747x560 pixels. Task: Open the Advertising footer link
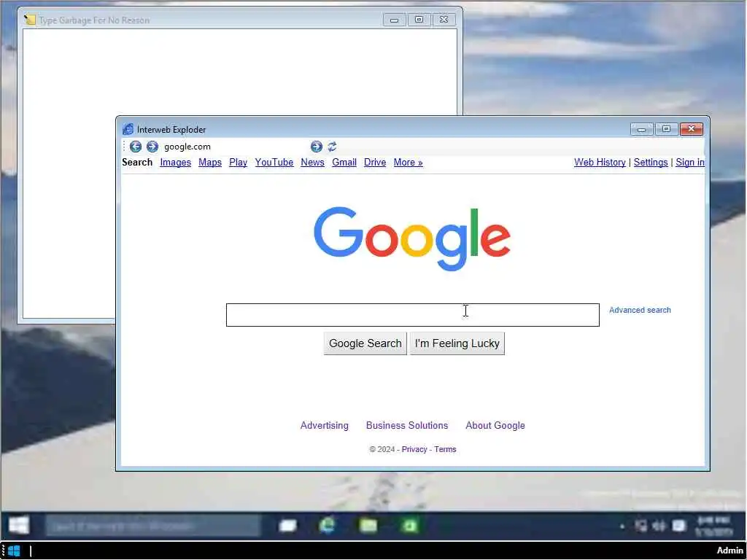325,425
